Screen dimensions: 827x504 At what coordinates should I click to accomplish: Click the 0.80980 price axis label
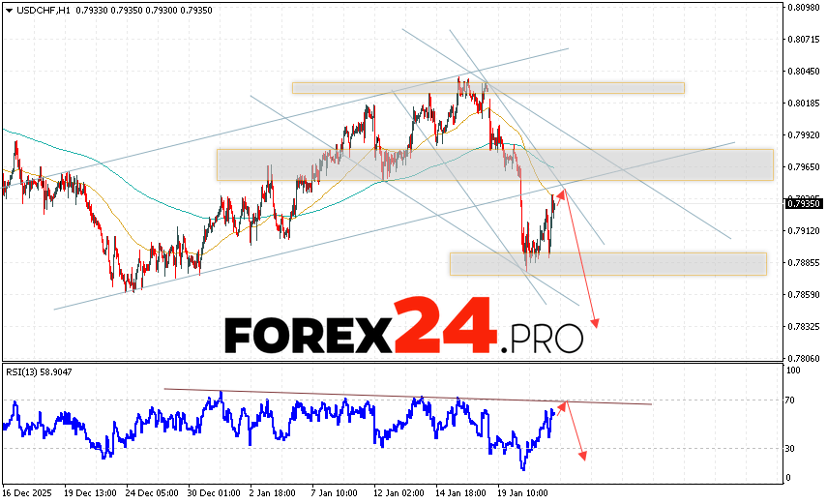coord(804,8)
